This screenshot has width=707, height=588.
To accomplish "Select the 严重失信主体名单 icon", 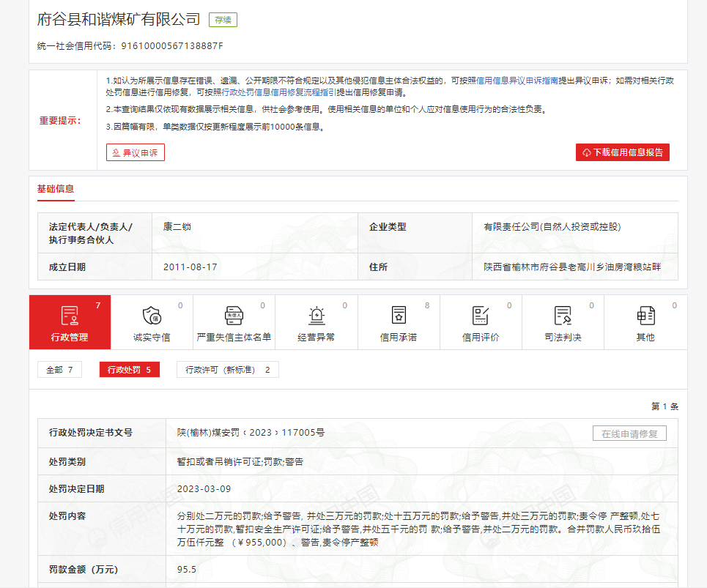I will (234, 316).
